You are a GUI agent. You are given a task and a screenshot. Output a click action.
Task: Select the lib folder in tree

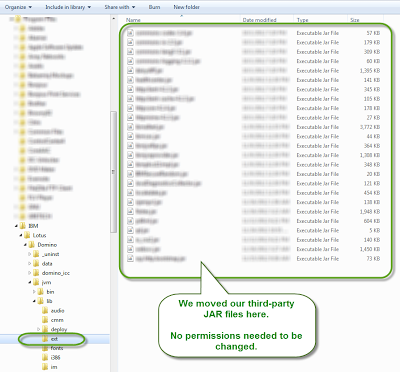coord(49,301)
